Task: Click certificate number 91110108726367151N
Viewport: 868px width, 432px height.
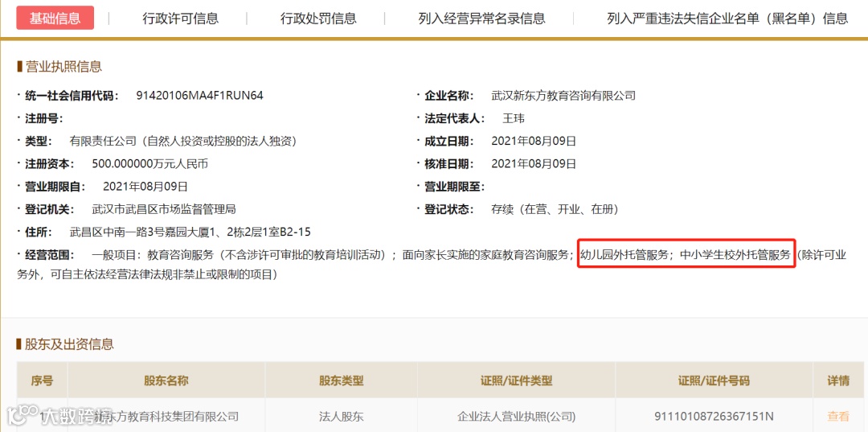Action: [x=714, y=417]
